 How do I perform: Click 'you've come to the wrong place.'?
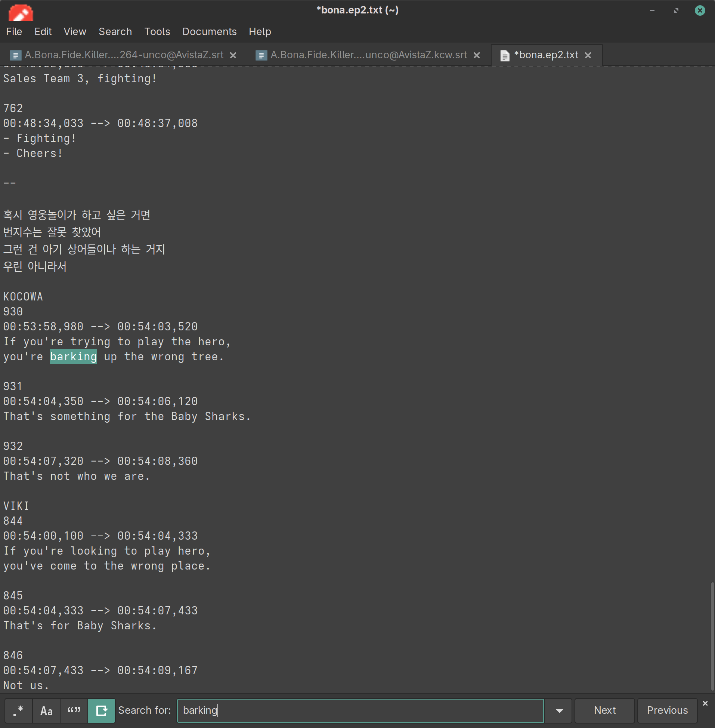107,566
